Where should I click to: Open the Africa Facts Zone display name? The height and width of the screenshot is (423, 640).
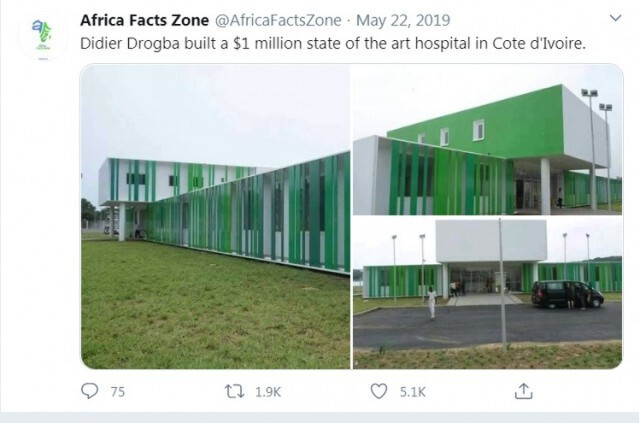(144, 20)
